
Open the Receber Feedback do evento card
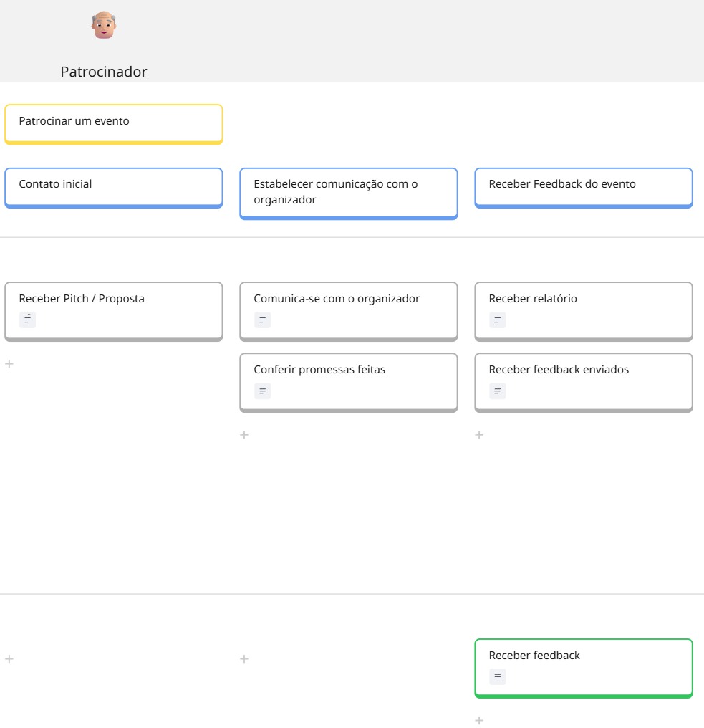[x=583, y=186]
